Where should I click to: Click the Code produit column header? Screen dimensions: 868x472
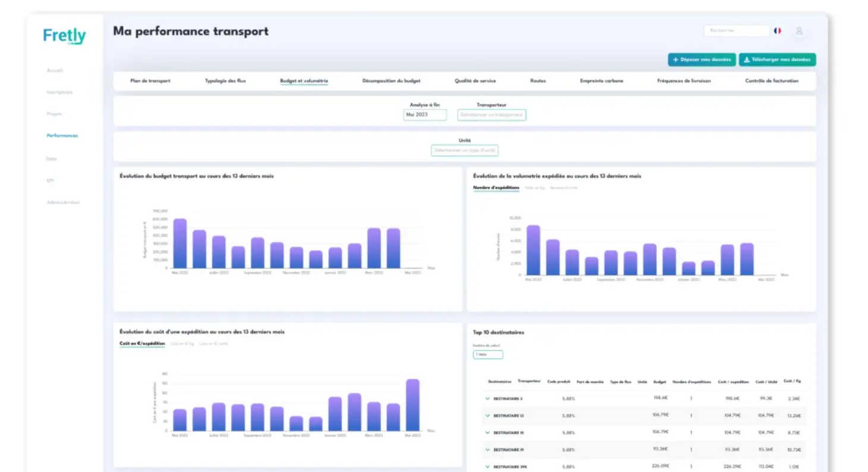[559, 382]
